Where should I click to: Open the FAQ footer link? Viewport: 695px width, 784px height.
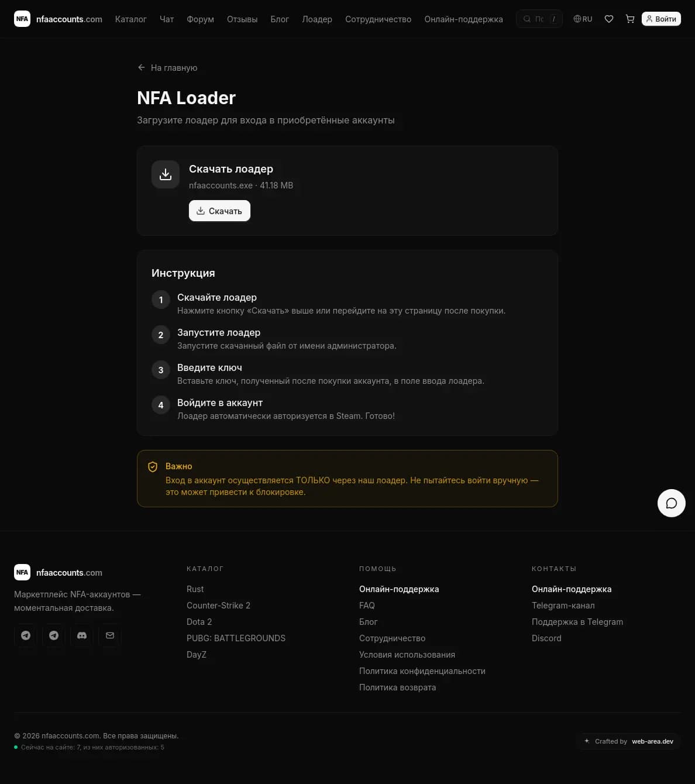(x=367, y=606)
